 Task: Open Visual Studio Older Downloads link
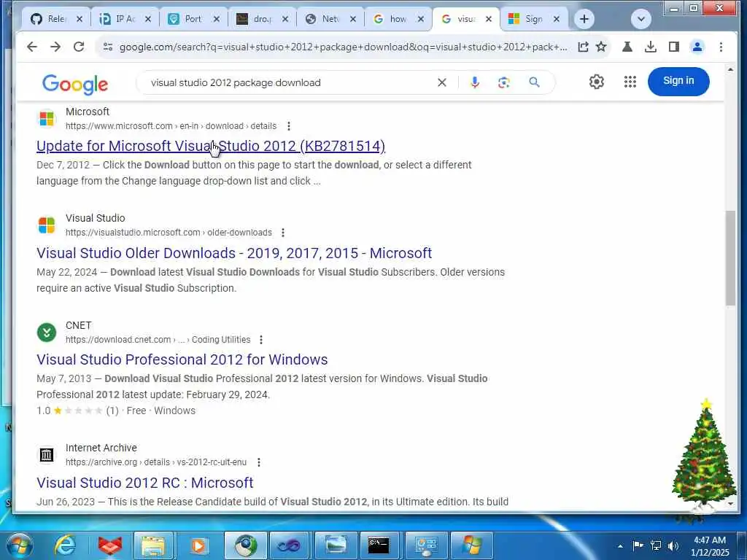point(234,253)
